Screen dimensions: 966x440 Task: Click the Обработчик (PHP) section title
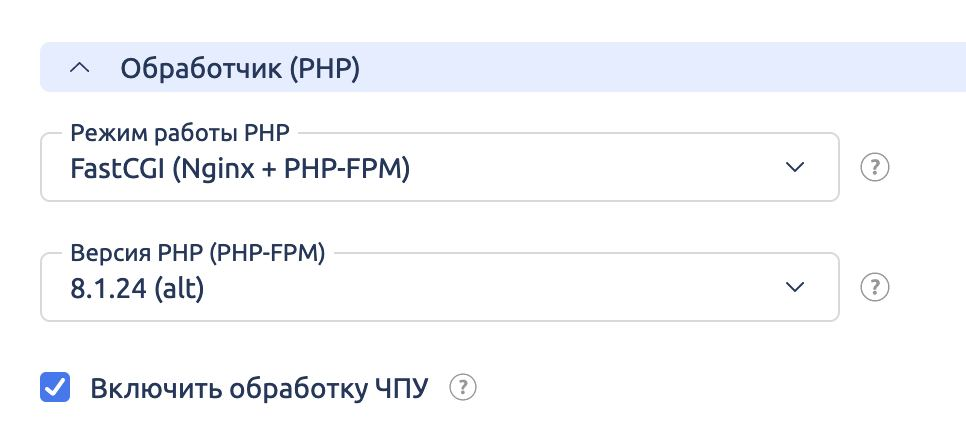(x=240, y=68)
